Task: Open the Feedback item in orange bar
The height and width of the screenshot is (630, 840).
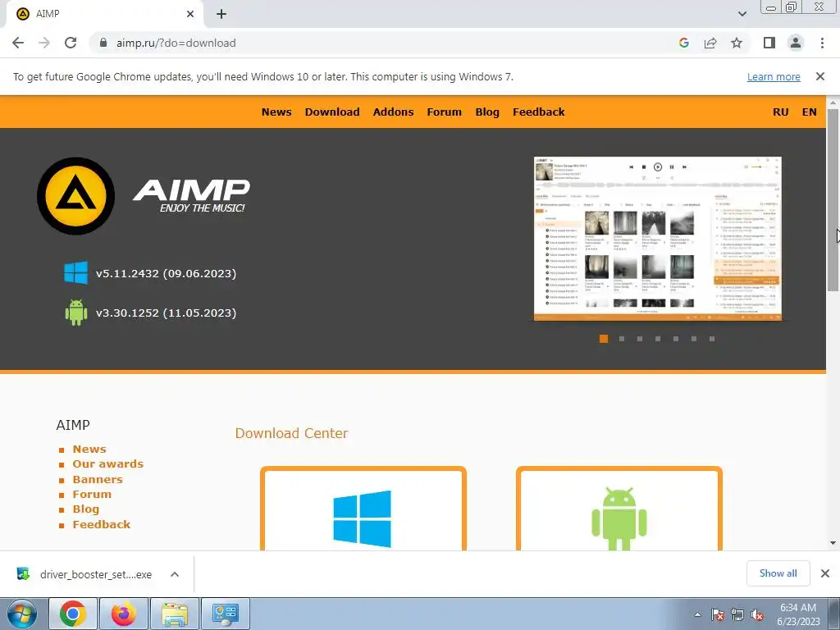Action: click(538, 112)
